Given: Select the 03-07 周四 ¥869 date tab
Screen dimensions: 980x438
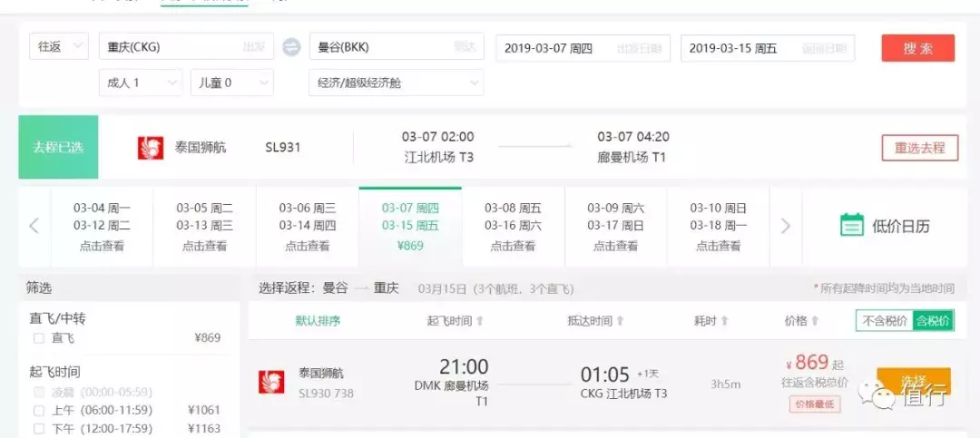Looking at the screenshot, I should point(411,227).
